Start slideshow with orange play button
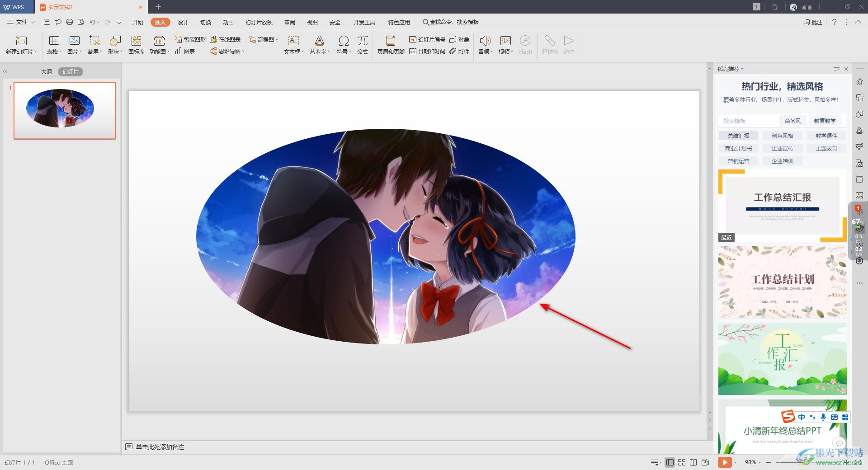This screenshot has height=470, width=868. [725, 462]
